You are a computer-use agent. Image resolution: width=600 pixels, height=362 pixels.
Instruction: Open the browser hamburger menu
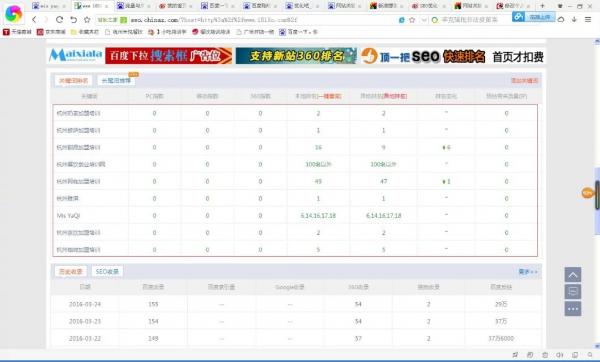588,20
